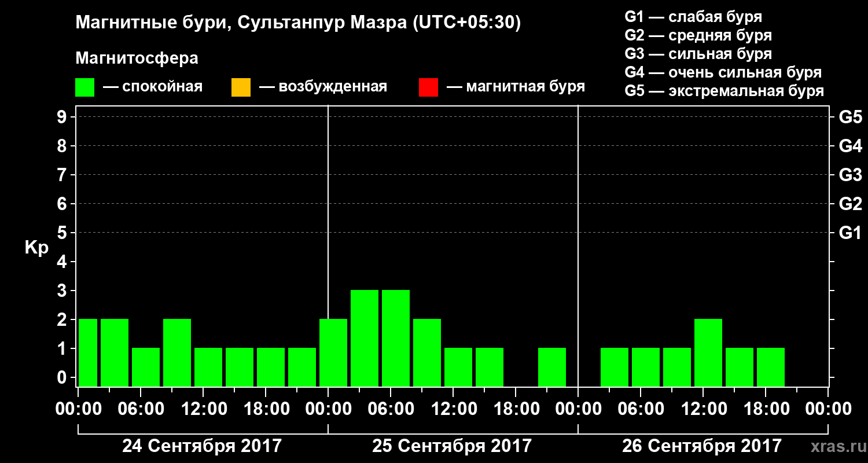Click the '26 Сентября 2017' date label
The height and width of the screenshot is (463, 868).
[702, 446]
